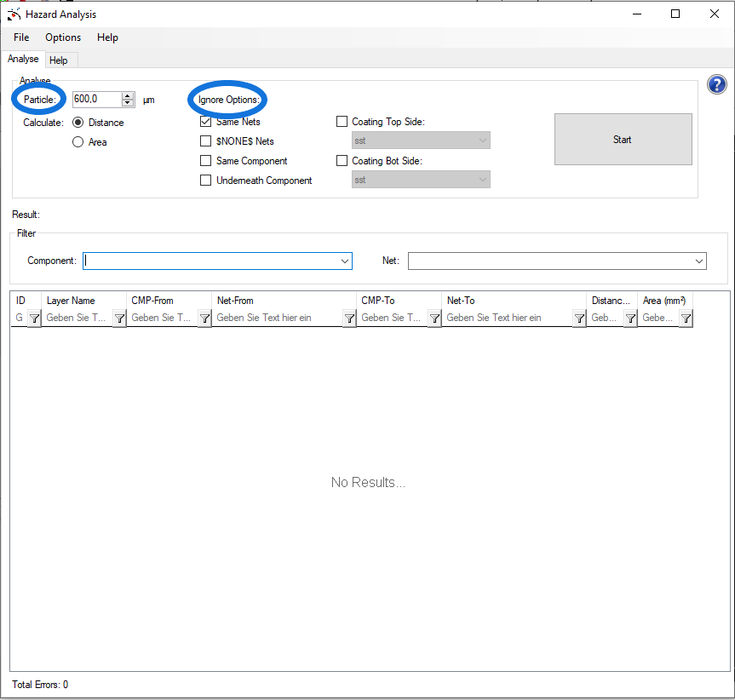Click the CMP-To filter text box
This screenshot has width=735, height=700.
393,318
